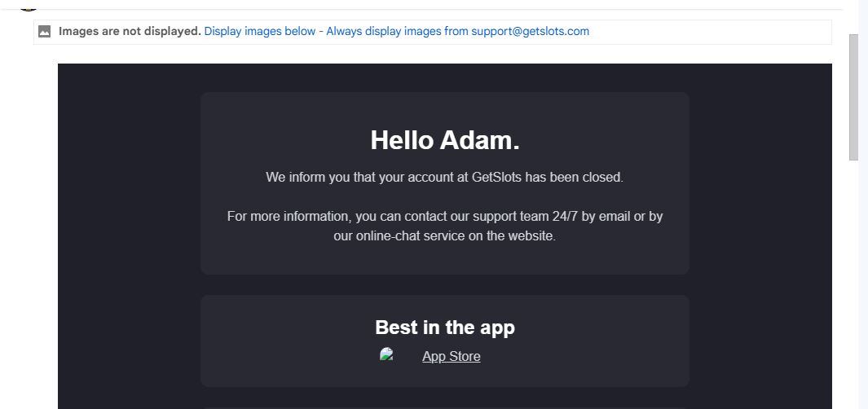Click the broken image icon beside App Store
This screenshot has height=409, width=868.
(x=386, y=354)
